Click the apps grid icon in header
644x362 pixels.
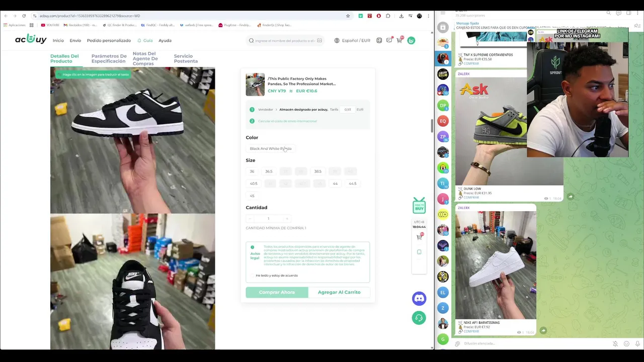click(379, 40)
